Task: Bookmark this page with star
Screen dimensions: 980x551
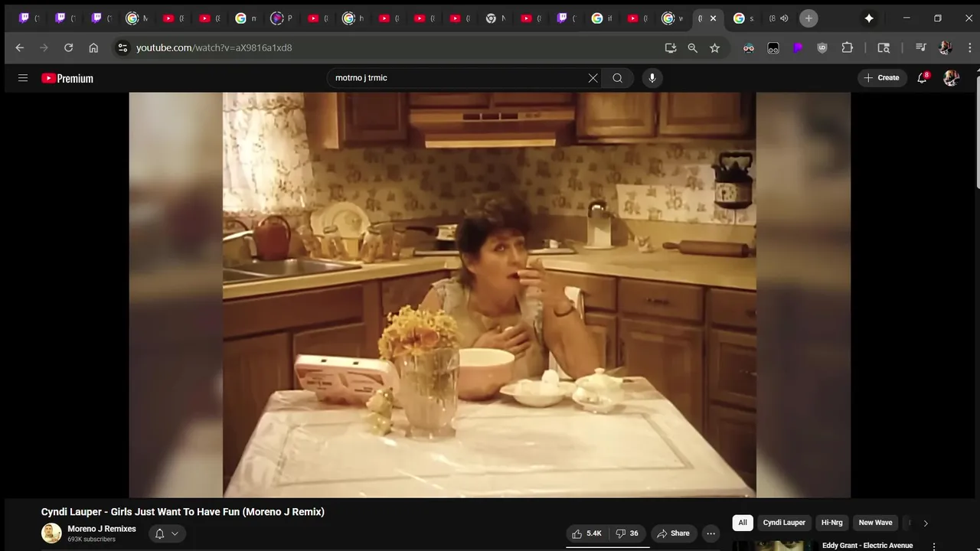Action: coord(715,47)
